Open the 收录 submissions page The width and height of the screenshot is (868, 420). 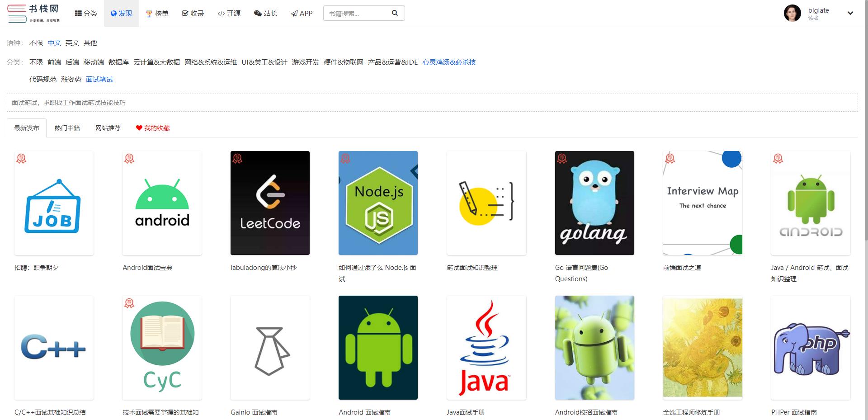[x=193, y=14]
